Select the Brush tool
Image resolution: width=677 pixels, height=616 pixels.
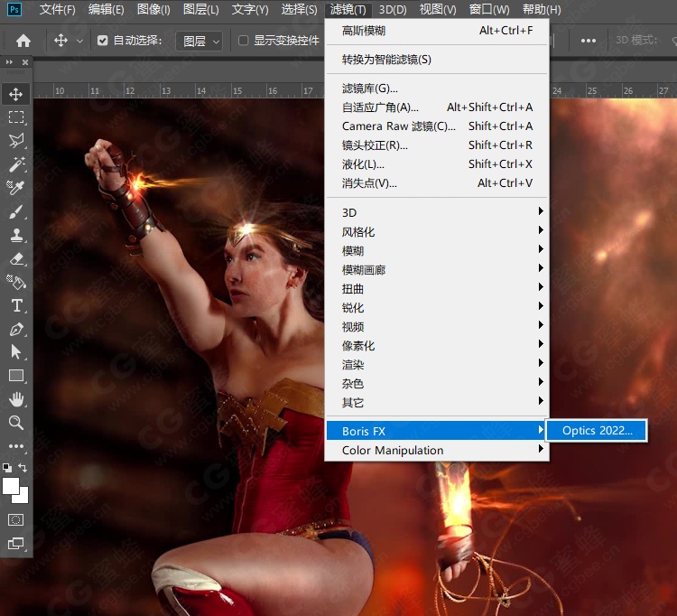(16, 211)
